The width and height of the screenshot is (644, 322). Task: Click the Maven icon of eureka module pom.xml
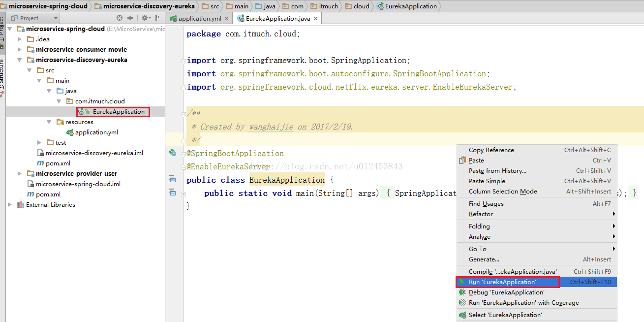click(x=41, y=163)
